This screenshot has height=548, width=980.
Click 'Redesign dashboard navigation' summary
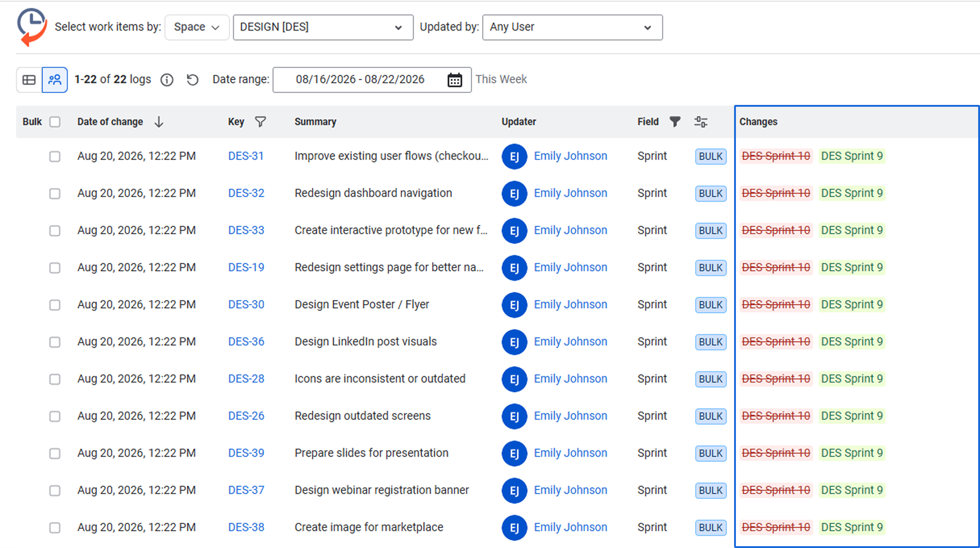[373, 193]
